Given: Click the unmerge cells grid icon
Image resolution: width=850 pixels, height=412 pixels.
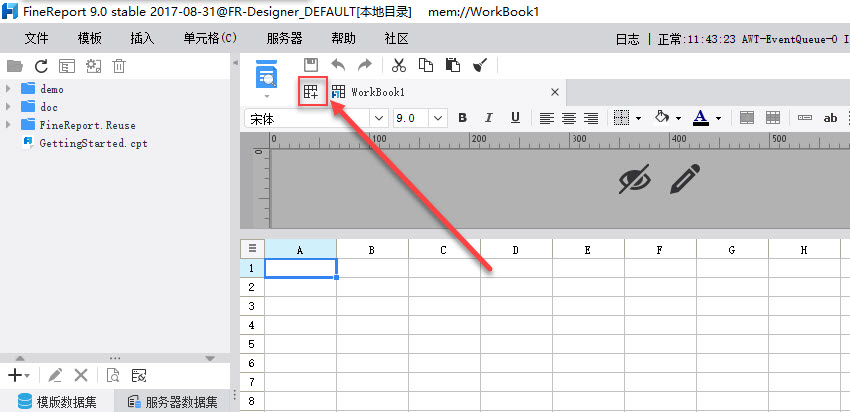Looking at the screenshot, I should pyautogui.click(x=772, y=118).
